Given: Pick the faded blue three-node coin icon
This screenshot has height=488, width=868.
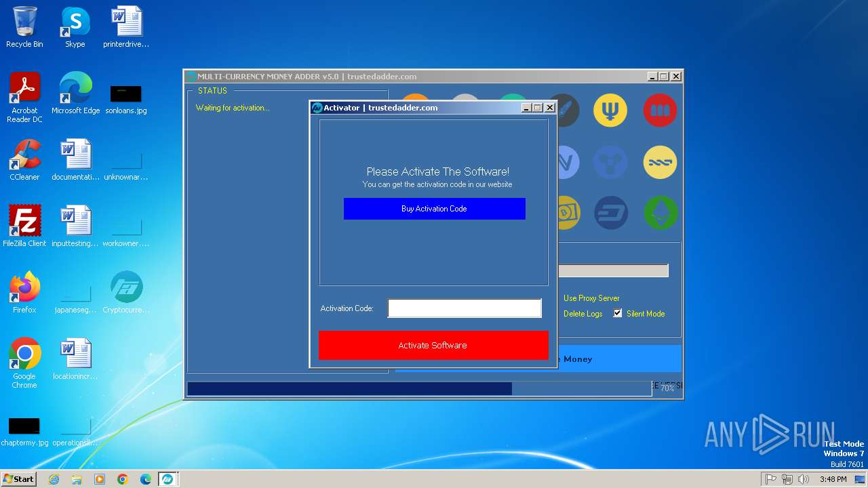Looking at the screenshot, I should pyautogui.click(x=610, y=162).
